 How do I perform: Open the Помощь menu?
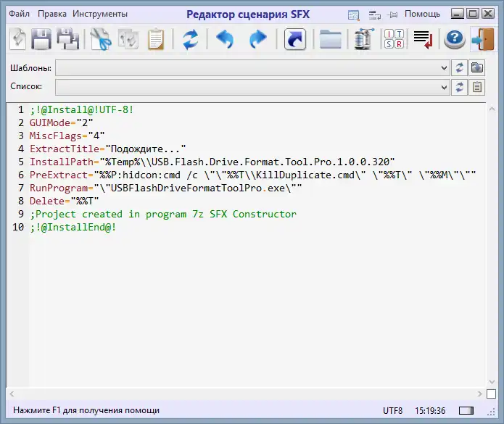point(422,14)
